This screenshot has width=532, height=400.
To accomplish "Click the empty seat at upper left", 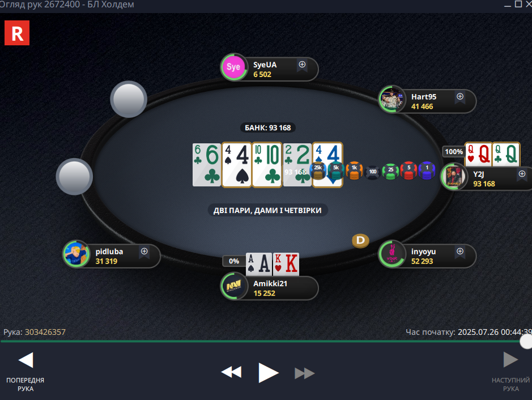I will pos(129,99).
